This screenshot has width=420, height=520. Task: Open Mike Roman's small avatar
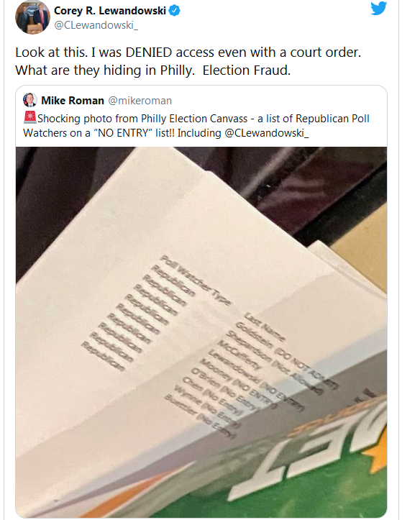29,100
